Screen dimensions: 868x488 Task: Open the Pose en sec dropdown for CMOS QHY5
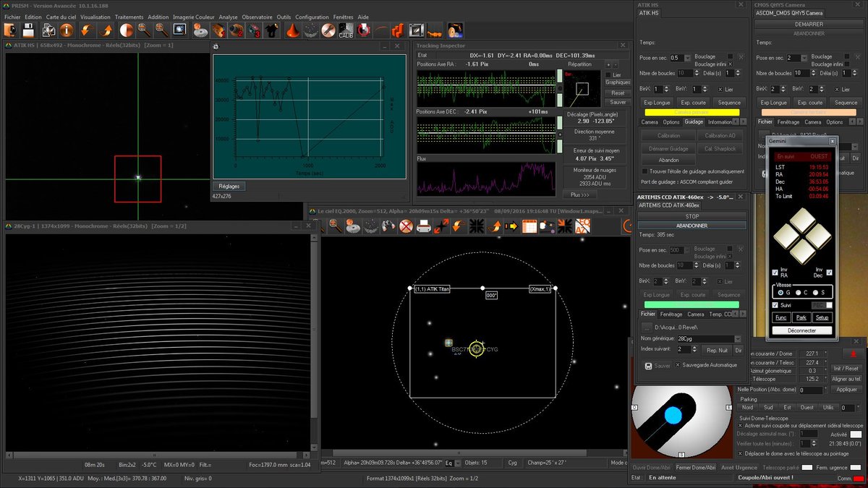click(x=802, y=58)
